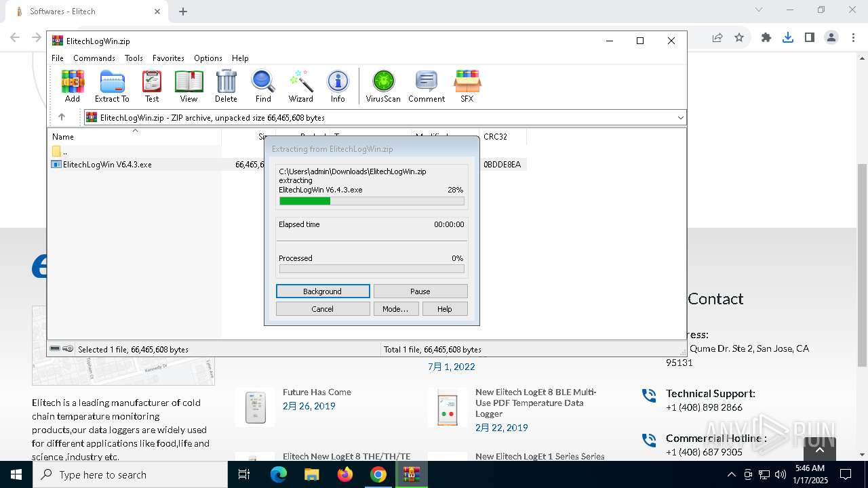
Task: Open Chrome tab search chevron
Action: pos(759,9)
